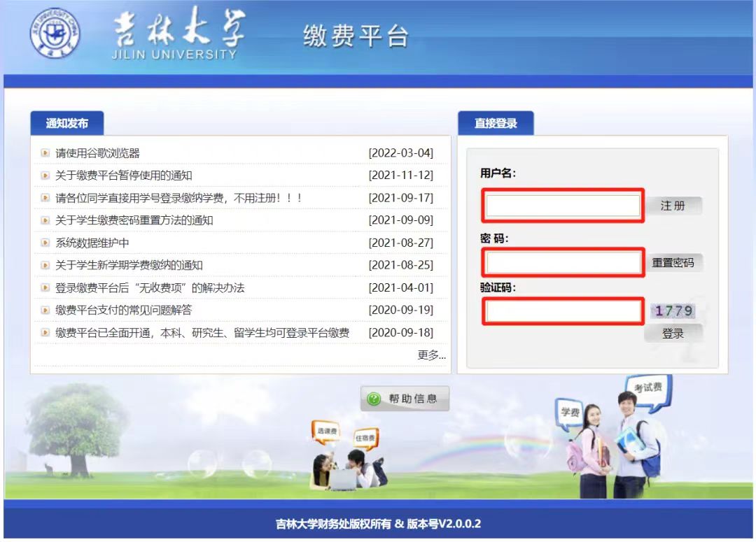Viewport: 756px width, 542px height.
Task: Click the Jilin University round emblem logo
Action: click(x=55, y=33)
